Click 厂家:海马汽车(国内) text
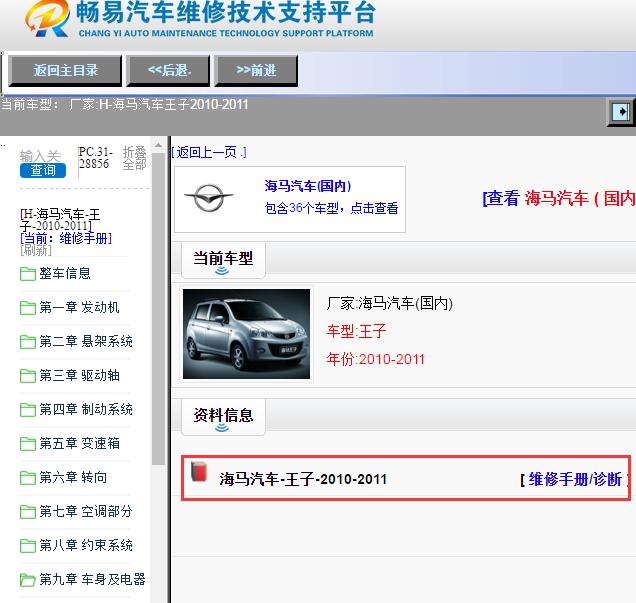Screen dimensions: 636x603 pyautogui.click(x=390, y=303)
